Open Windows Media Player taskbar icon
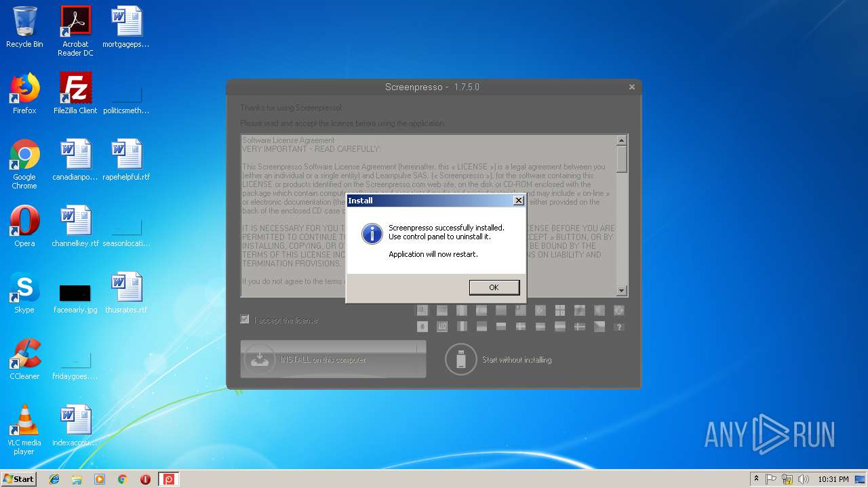 click(100, 479)
